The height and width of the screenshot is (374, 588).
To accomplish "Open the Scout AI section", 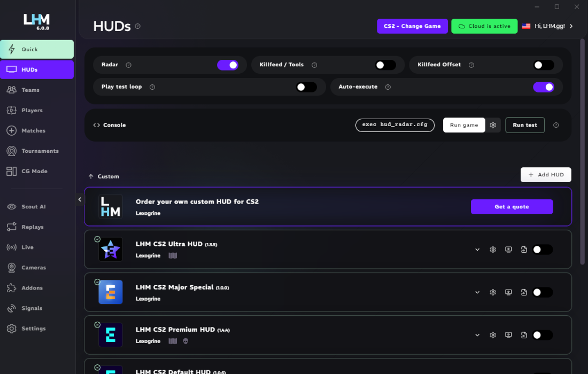I will [x=32, y=207].
